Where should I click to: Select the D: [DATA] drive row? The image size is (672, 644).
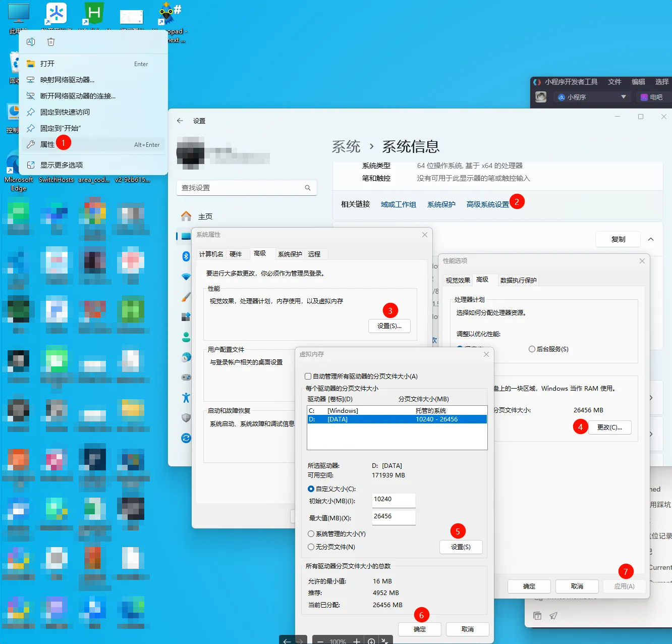[397, 419]
